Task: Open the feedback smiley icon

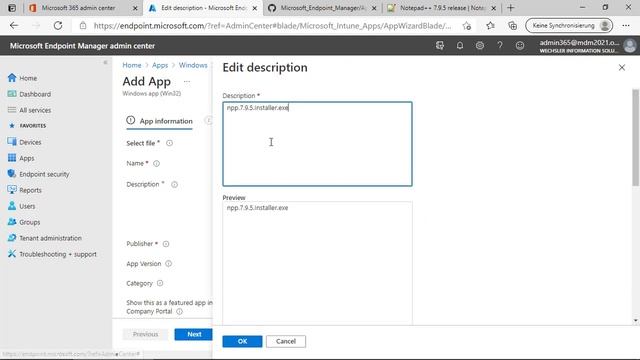Action: [x=520, y=45]
